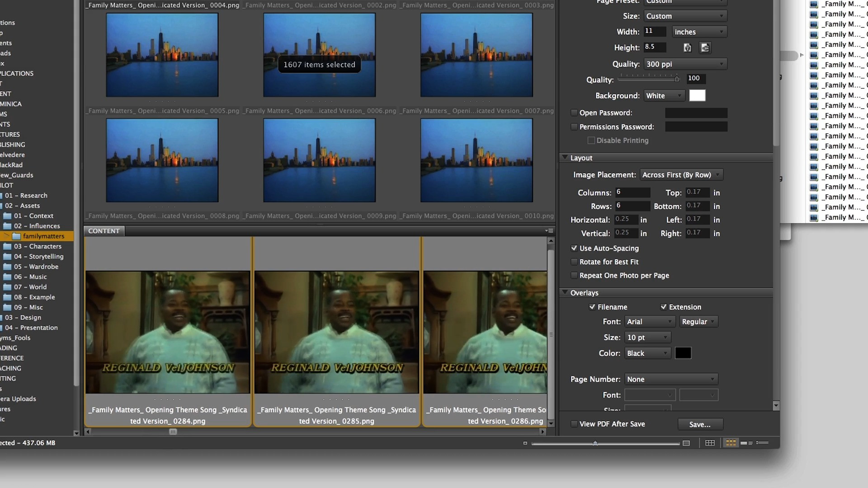Click topmost file icon in Finder window list
Viewport: 868px width, 488px height.
point(814,4)
